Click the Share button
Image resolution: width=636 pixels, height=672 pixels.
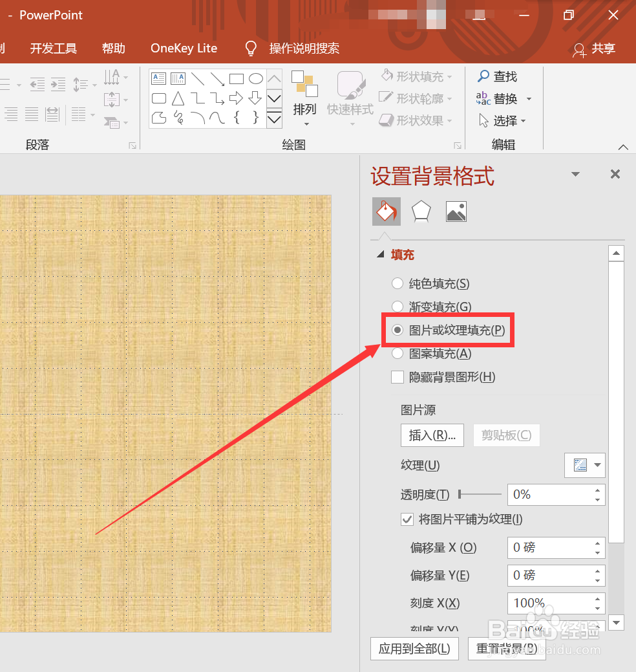[x=594, y=49]
